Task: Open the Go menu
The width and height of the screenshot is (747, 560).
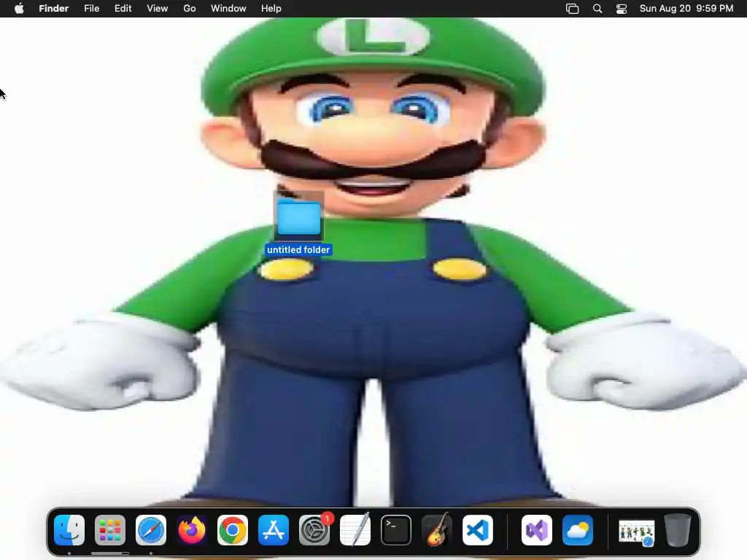Action: pyautogui.click(x=190, y=9)
